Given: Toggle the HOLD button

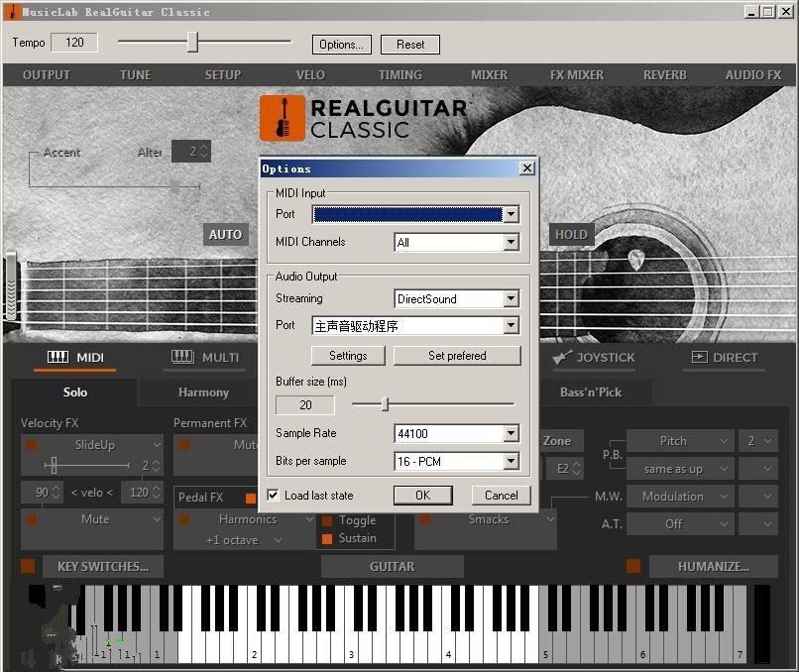Looking at the screenshot, I should click(571, 234).
